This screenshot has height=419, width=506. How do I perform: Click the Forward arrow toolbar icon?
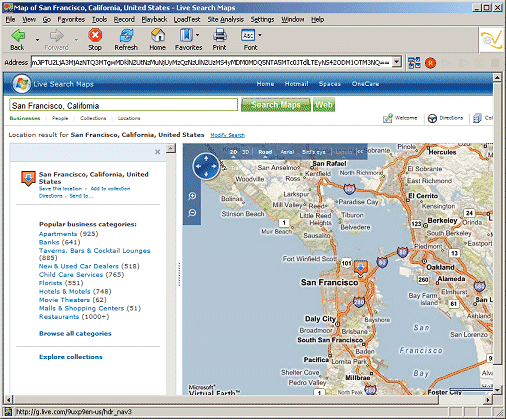coord(56,35)
